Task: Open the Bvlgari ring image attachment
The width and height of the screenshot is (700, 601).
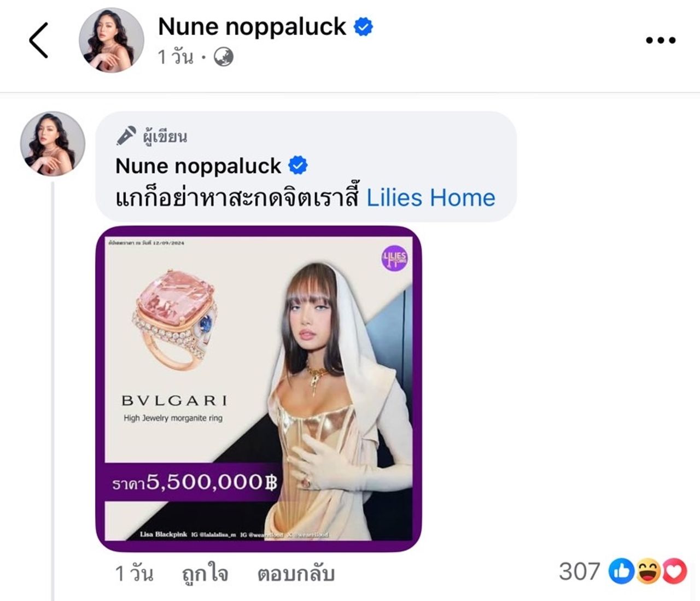Action: pyautogui.click(x=259, y=389)
